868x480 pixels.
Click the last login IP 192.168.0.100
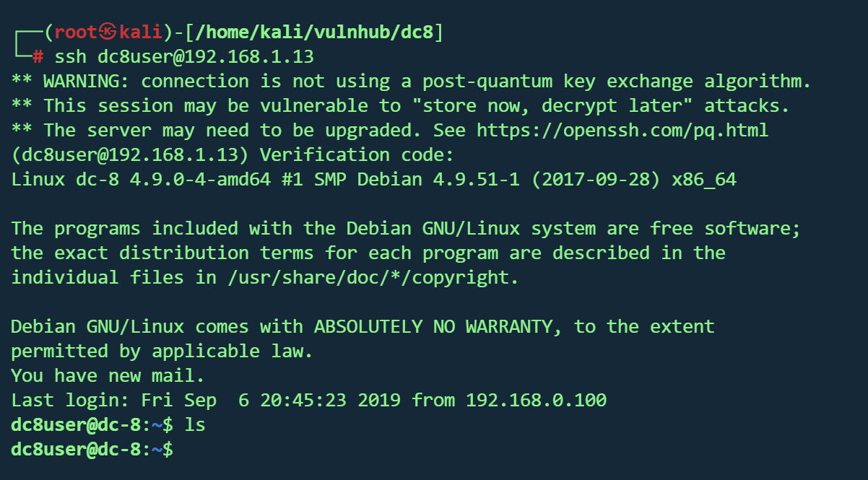pos(536,401)
